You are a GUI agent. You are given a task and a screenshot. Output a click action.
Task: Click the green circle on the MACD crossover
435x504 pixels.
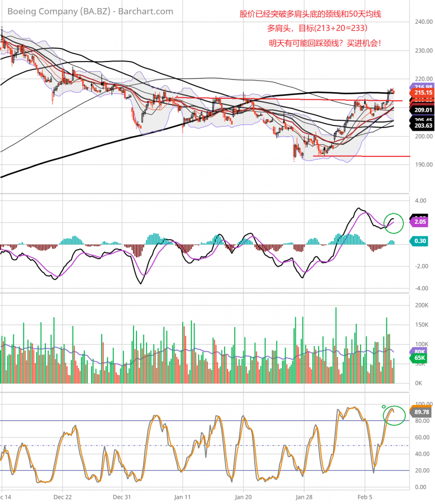pyautogui.click(x=394, y=223)
